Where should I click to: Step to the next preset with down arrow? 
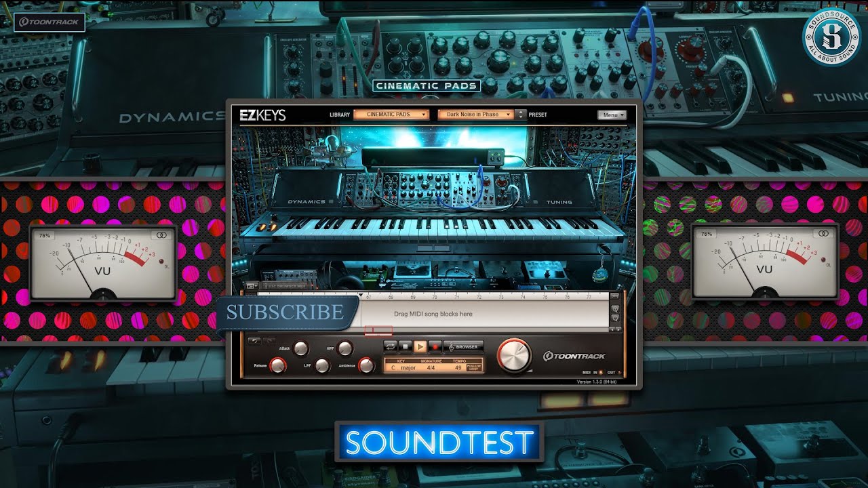[x=521, y=117]
